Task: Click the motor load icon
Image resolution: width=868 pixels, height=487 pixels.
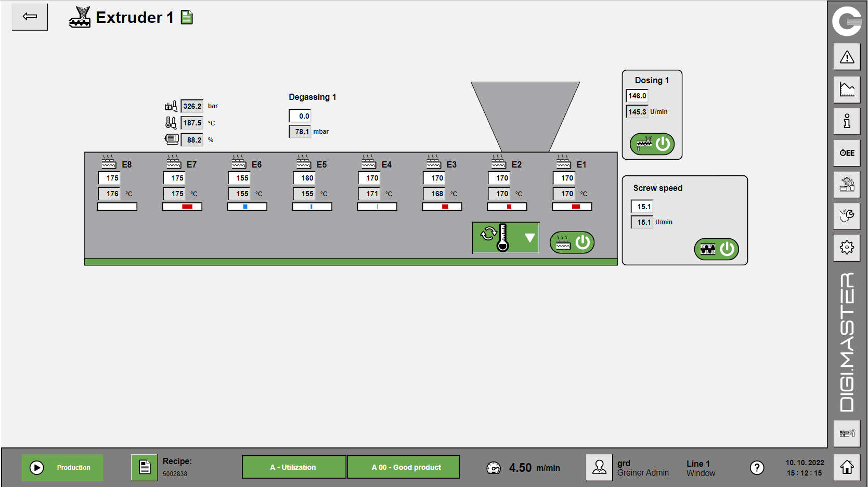Action: 172,139
